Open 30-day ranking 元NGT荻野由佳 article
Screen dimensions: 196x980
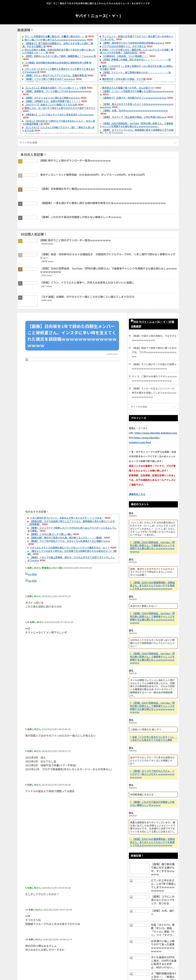tap(108, 270)
